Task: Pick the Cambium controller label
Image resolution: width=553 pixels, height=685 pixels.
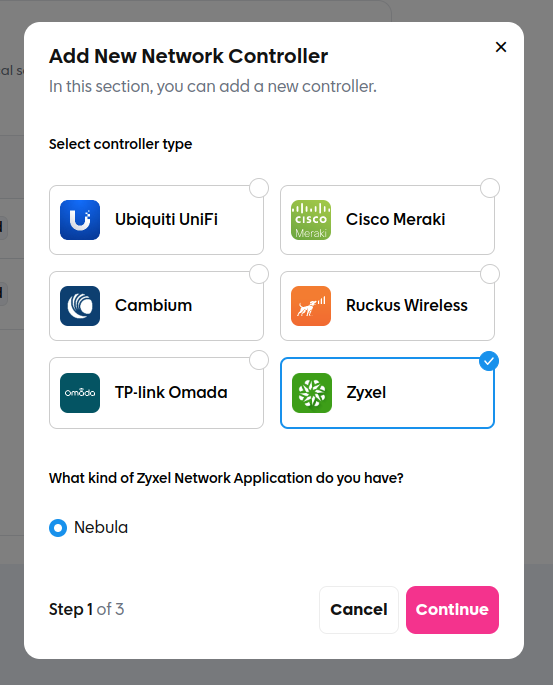Action: tap(153, 305)
